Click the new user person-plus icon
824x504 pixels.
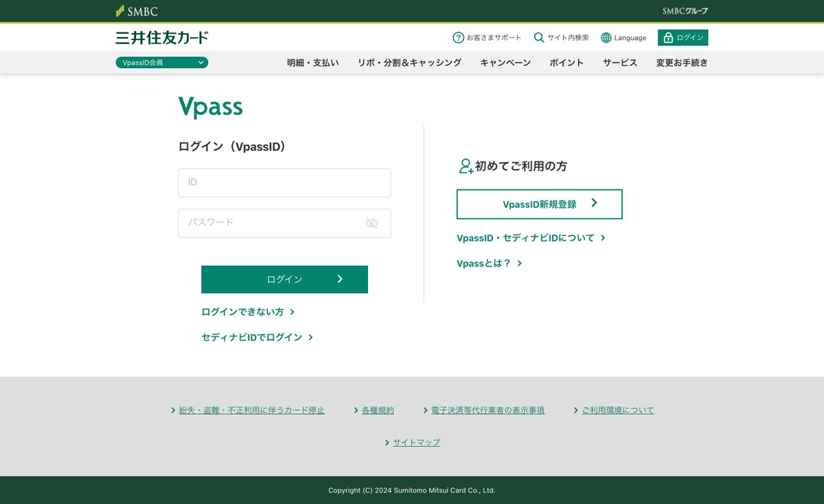coord(466,166)
